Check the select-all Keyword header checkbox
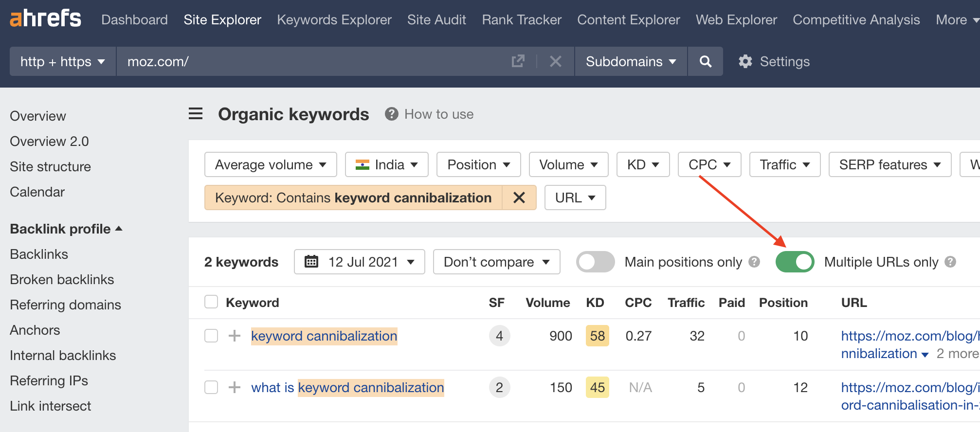 tap(211, 302)
